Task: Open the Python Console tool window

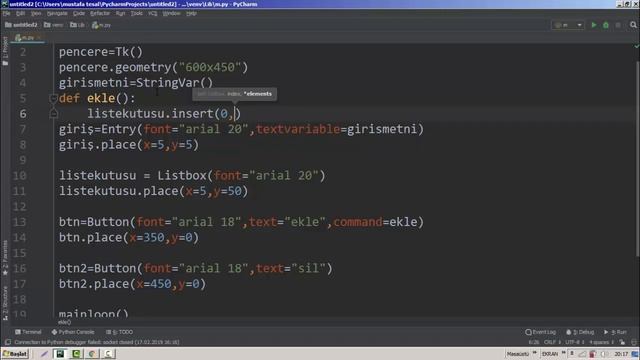Action: point(73,332)
